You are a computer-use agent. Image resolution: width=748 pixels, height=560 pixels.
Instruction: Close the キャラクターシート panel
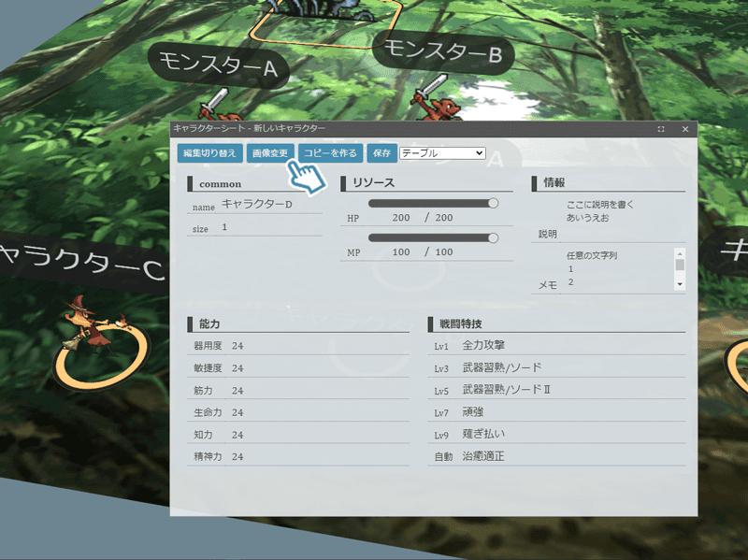(685, 129)
